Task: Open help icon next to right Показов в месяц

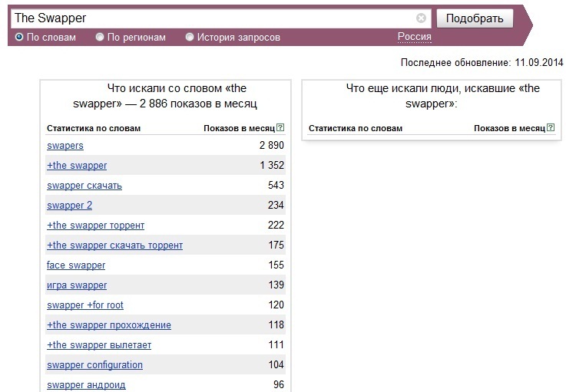Action: pos(551,127)
